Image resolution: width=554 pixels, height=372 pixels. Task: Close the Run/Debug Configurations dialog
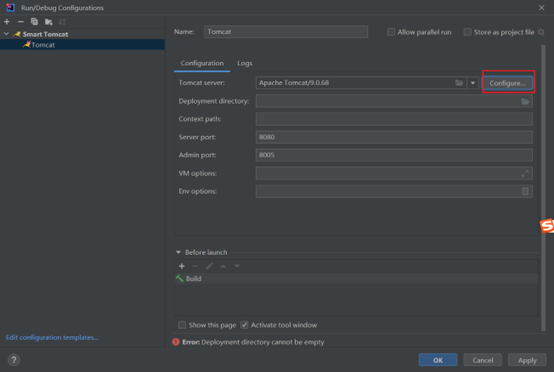coord(541,7)
